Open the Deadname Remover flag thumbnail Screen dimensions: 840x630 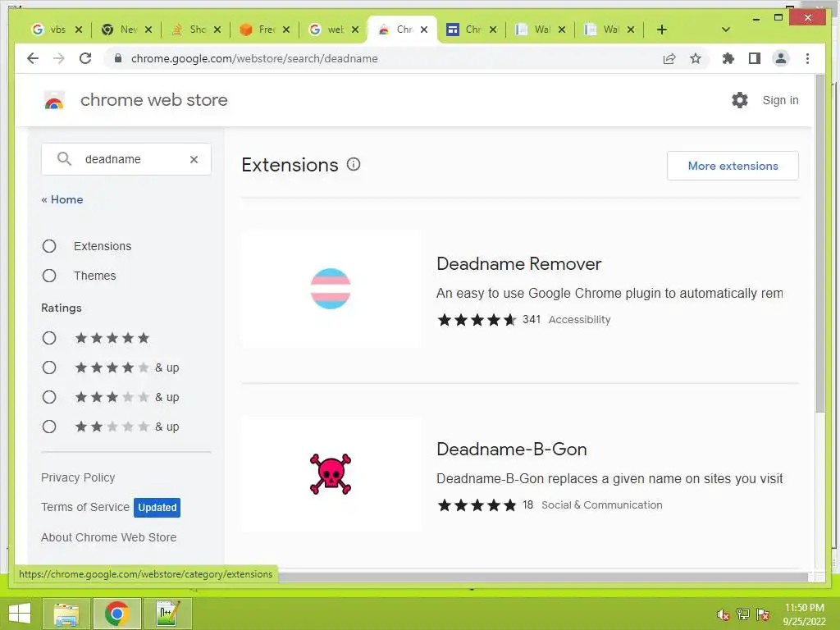tap(331, 289)
